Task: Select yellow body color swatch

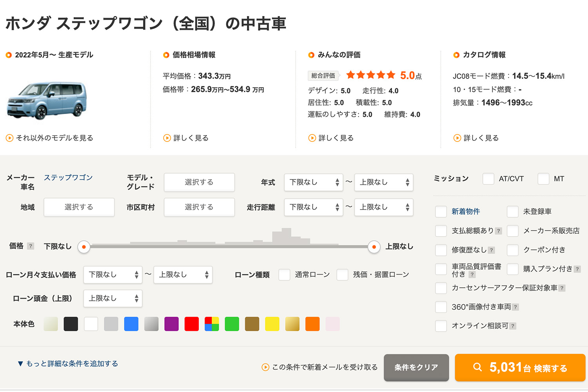Action: [x=272, y=324]
